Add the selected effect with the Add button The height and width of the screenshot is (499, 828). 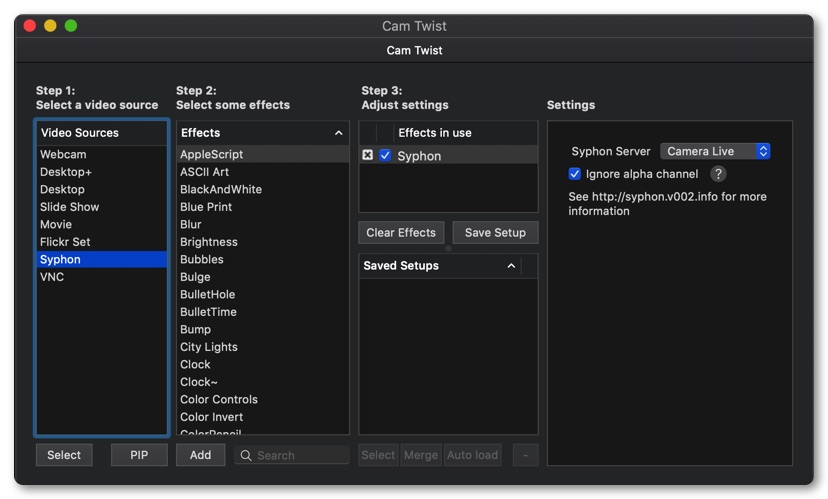pos(201,455)
